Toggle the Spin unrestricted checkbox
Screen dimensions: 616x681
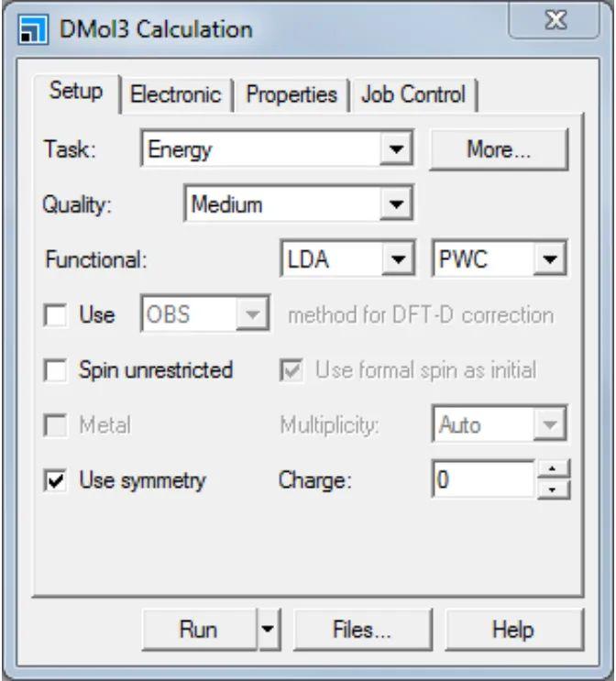coord(56,370)
